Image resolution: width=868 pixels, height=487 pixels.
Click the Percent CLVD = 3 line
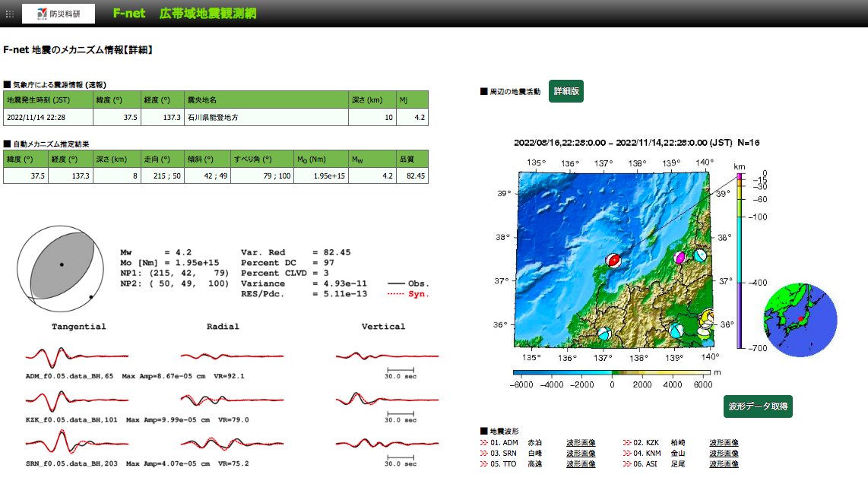[x=284, y=273]
